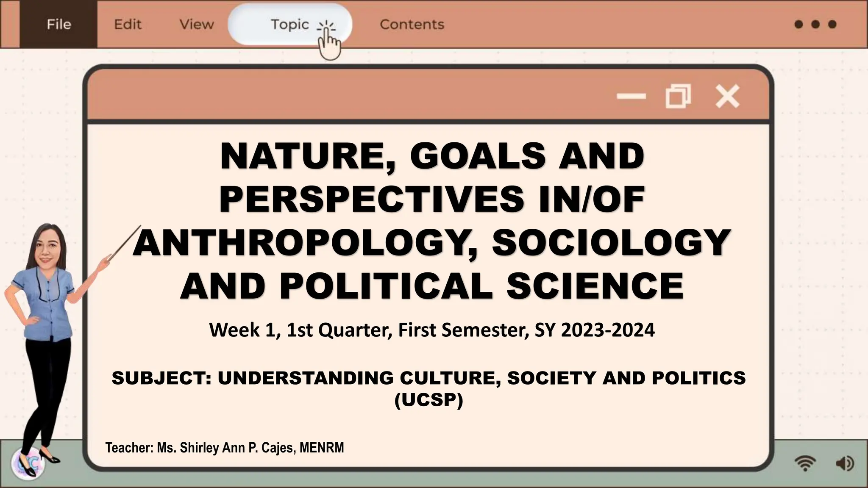Click the Teacher name line
The height and width of the screenshot is (488, 868).
[x=225, y=448]
